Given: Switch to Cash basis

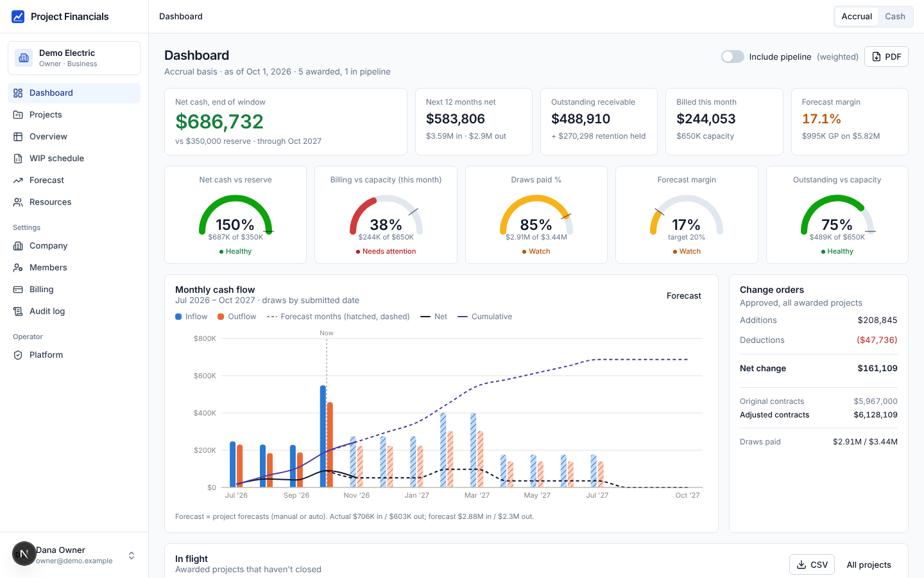Looking at the screenshot, I should tap(895, 17).
